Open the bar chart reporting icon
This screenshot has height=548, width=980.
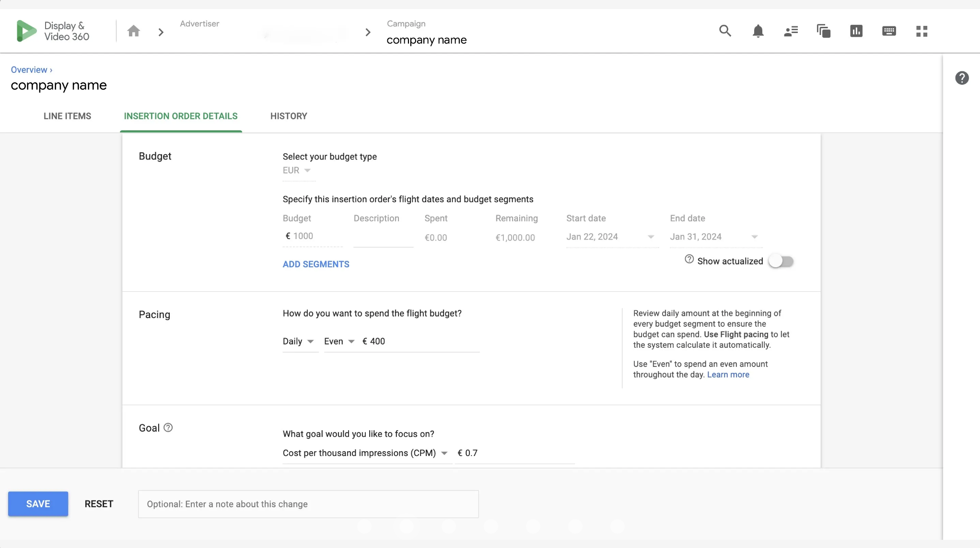pos(856,31)
